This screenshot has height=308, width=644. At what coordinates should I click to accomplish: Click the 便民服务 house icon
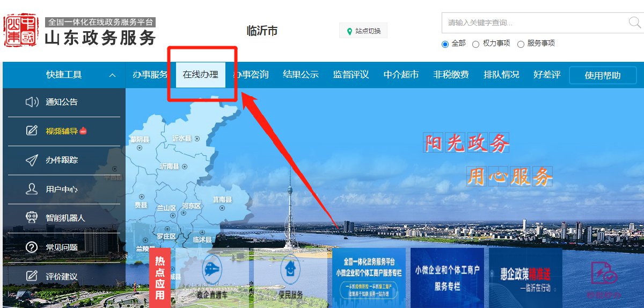(x=290, y=269)
